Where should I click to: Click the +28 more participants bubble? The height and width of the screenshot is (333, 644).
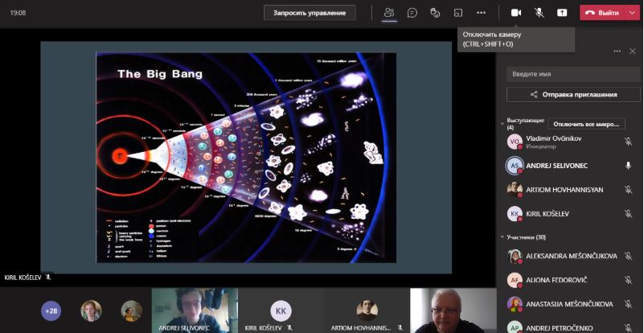(x=51, y=310)
